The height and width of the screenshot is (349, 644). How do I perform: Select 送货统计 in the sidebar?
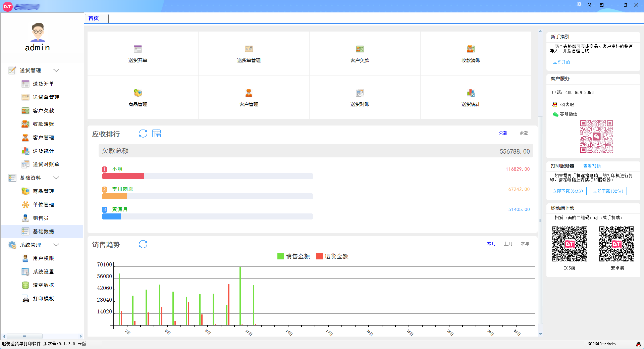tap(43, 151)
